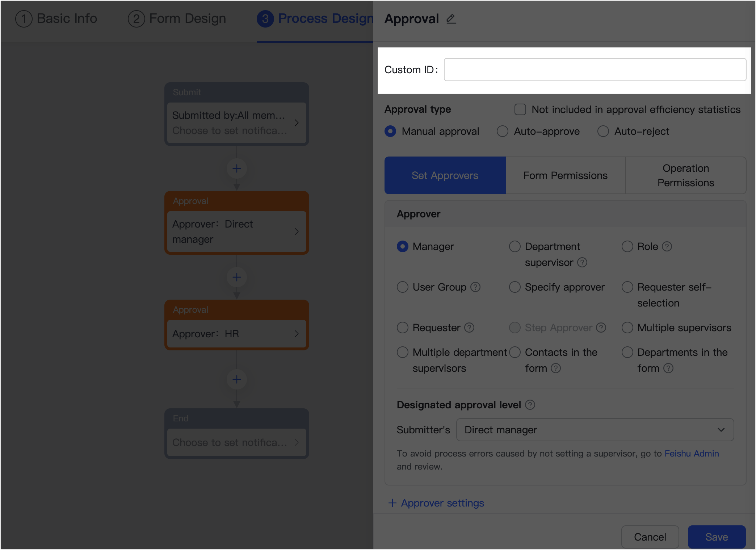The width and height of the screenshot is (756, 550).
Task: Select Auto-reject radio button
Action: 603,131
